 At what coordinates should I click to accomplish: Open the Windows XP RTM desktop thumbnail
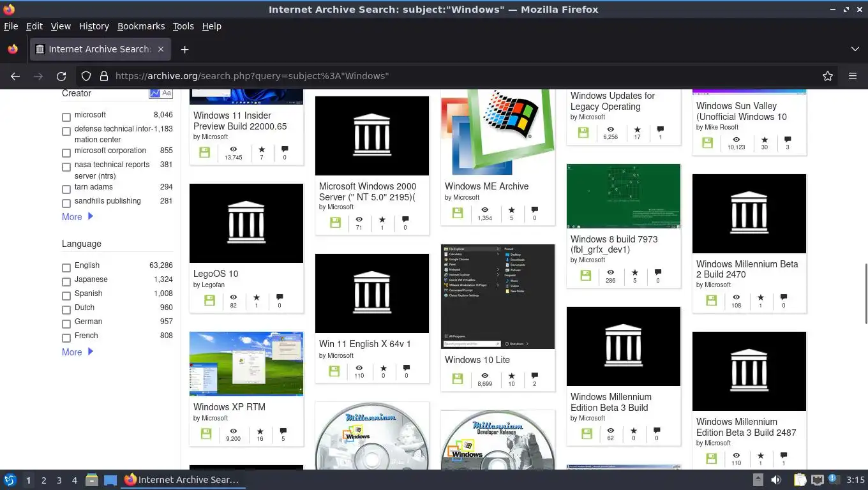tap(246, 364)
